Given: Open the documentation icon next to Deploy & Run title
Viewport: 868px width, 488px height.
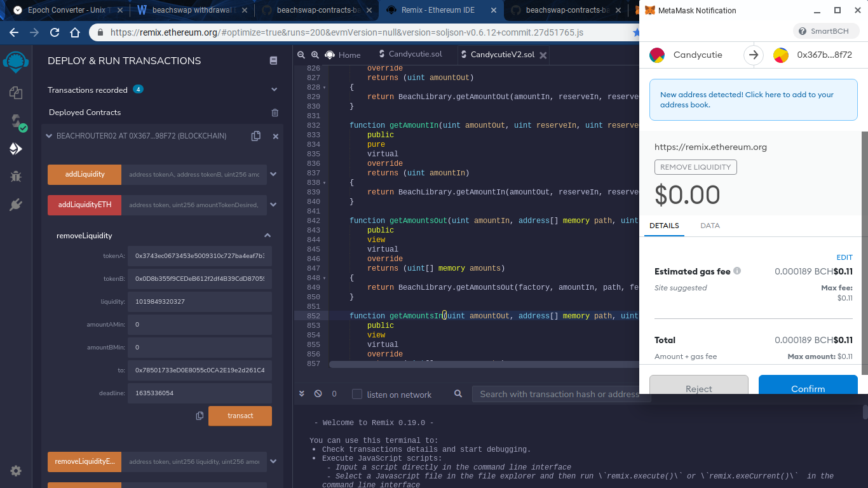Looking at the screenshot, I should [274, 60].
